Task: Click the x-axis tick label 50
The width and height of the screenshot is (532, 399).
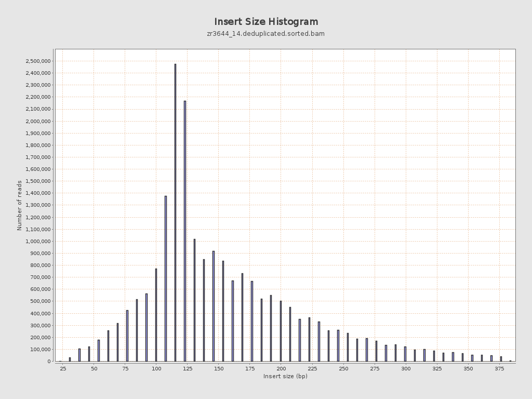Action: pos(94,368)
